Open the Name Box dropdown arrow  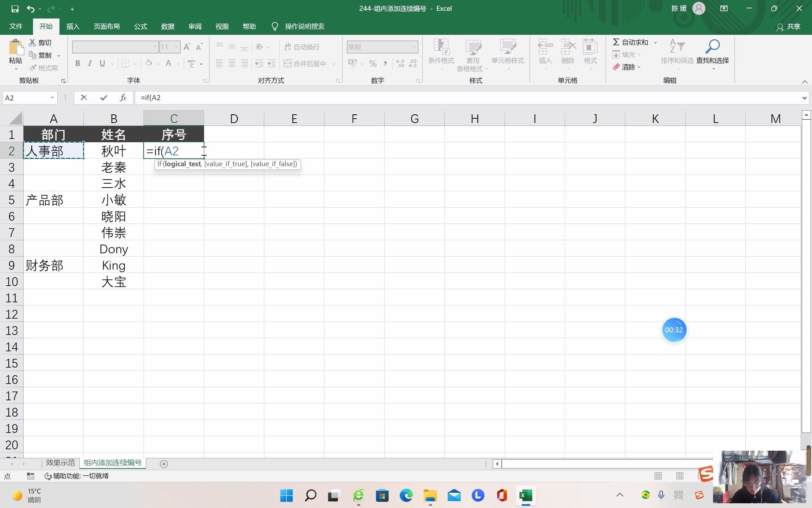[x=52, y=98]
